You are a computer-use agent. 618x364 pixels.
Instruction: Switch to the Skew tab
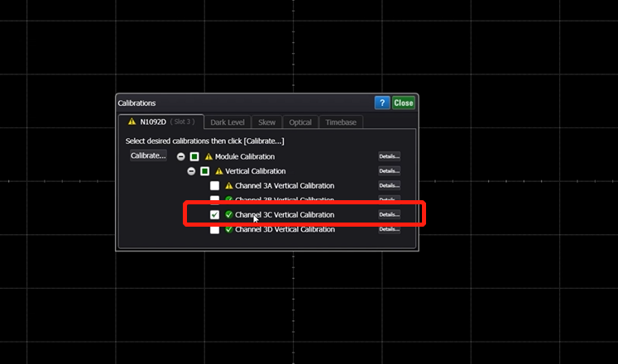pos(266,122)
